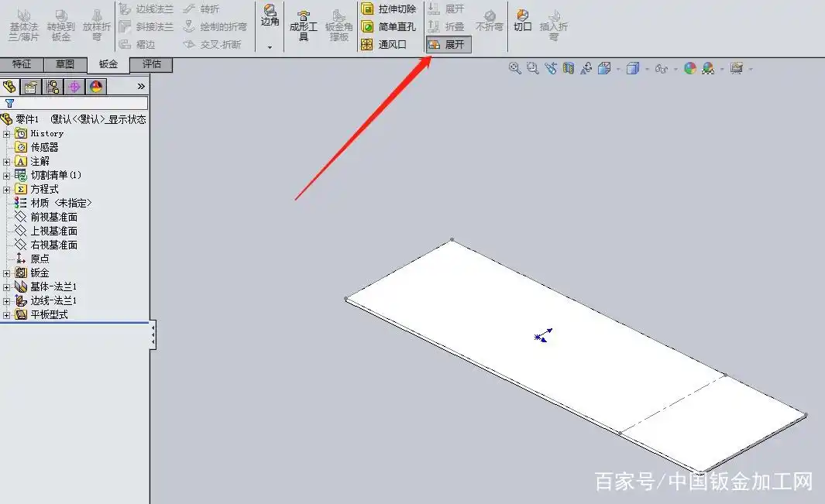This screenshot has width=825, height=504.
Task: Open the Apply Scene dropdown arrow
Action: point(721,69)
